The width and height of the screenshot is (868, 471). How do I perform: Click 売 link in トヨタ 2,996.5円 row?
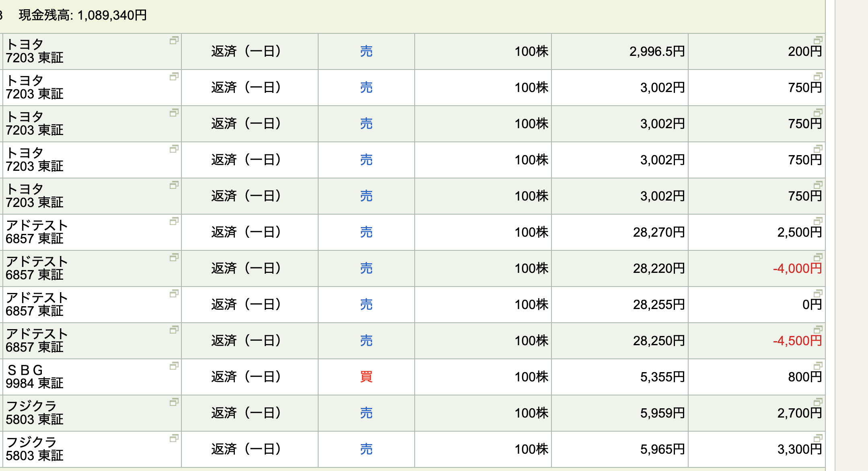366,51
